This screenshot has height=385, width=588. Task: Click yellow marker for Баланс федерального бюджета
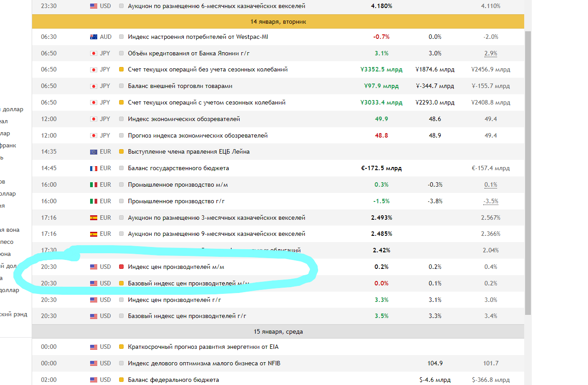coord(121,380)
